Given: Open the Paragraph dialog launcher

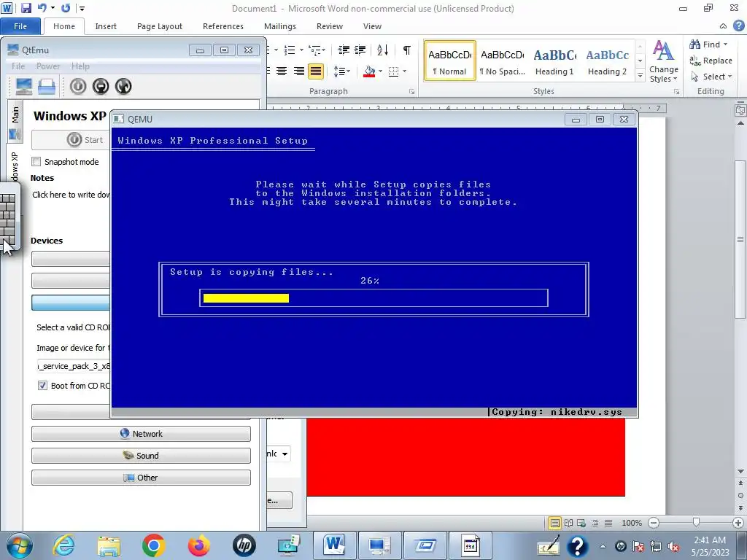Looking at the screenshot, I should click(x=411, y=91).
